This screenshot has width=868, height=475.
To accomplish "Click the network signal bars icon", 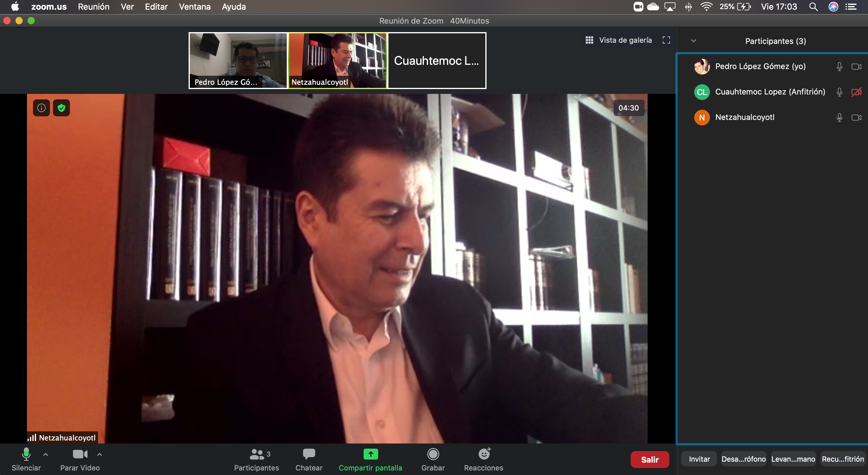I will (32, 437).
